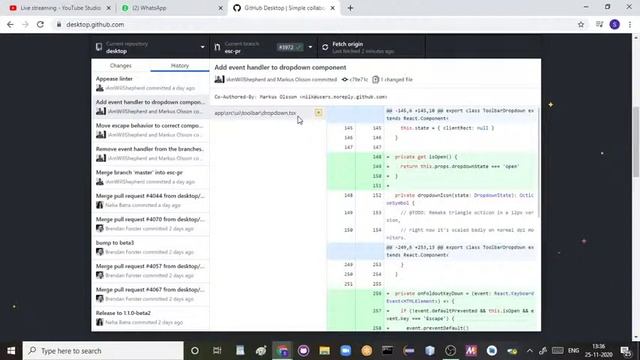The image size is (640, 360).
Task: Open File Explorer from the taskbar
Action: click(324, 351)
